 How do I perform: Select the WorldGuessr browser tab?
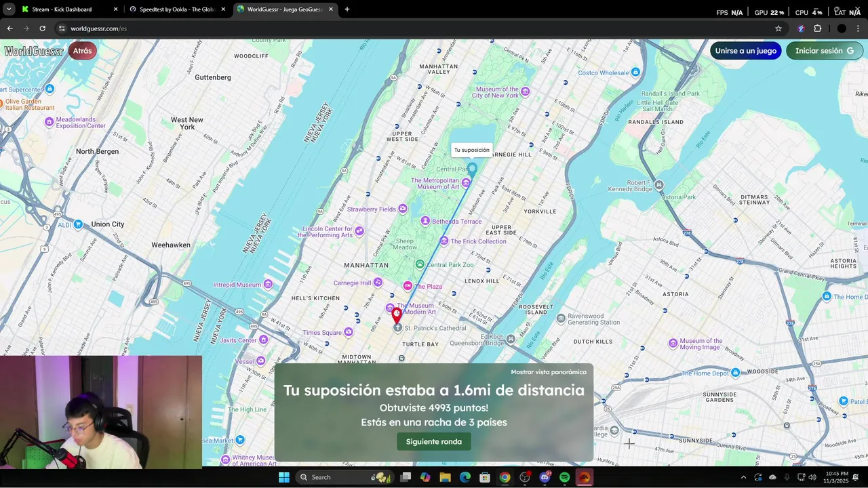(284, 9)
